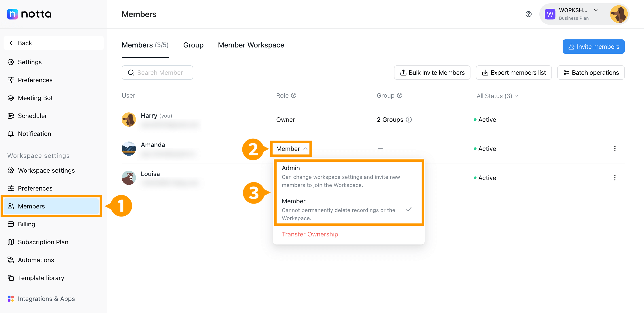Open the user avatar in top bar
This screenshot has height=313, width=644.
(619, 14)
